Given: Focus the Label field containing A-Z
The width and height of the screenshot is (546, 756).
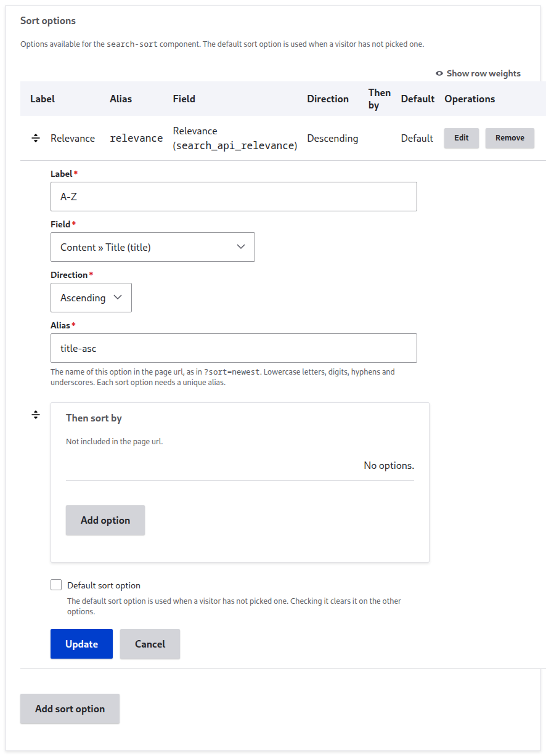Looking at the screenshot, I should pyautogui.click(x=234, y=197).
